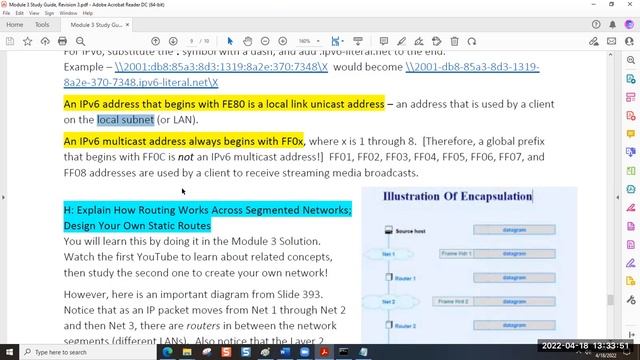Upload file to cloud icon
640x360 pixels.
[x=45, y=41]
